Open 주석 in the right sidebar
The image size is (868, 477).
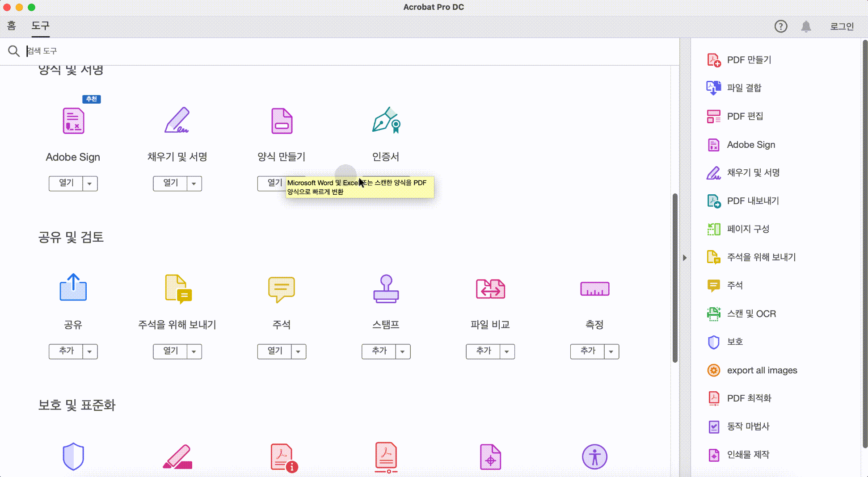tap(725, 285)
